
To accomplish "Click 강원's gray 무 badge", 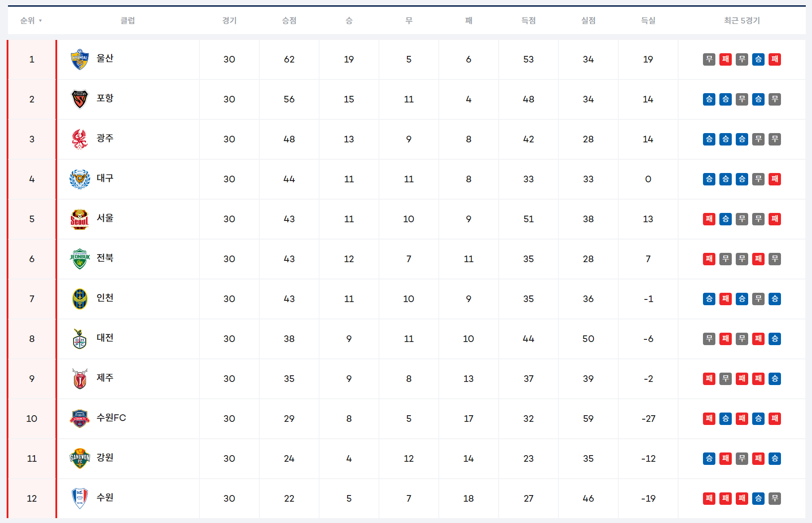I will pyautogui.click(x=742, y=459).
